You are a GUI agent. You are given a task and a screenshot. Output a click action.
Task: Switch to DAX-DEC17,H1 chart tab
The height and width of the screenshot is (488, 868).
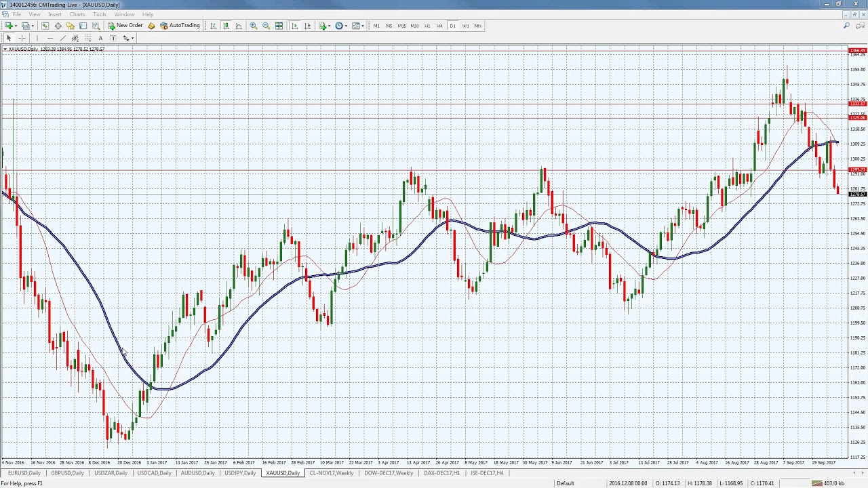click(441, 473)
